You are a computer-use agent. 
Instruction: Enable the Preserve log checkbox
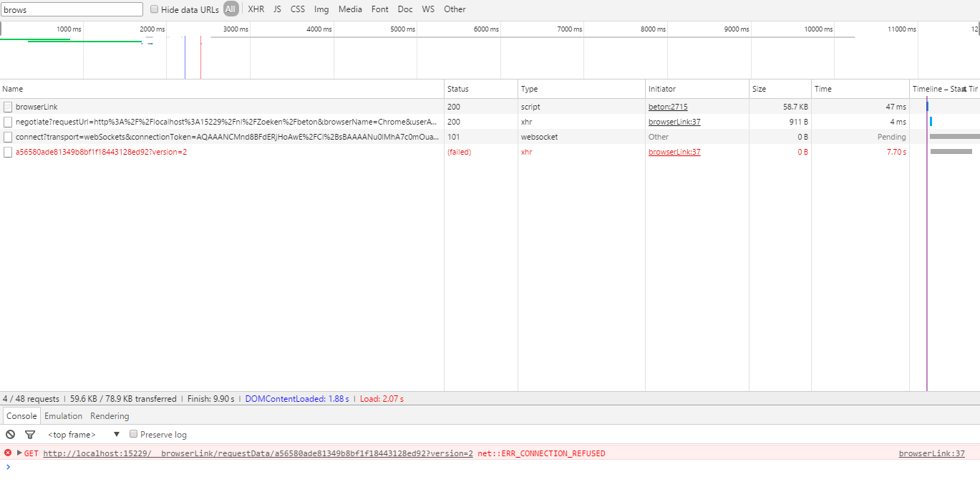133,434
